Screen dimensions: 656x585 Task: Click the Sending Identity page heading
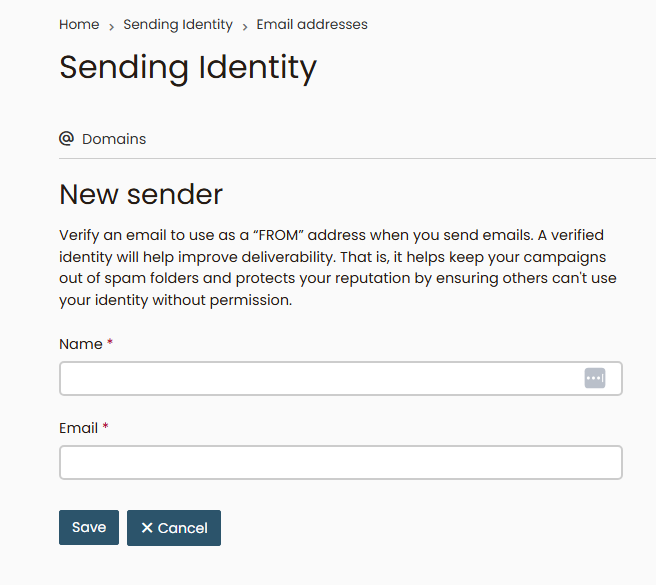pyautogui.click(x=188, y=67)
